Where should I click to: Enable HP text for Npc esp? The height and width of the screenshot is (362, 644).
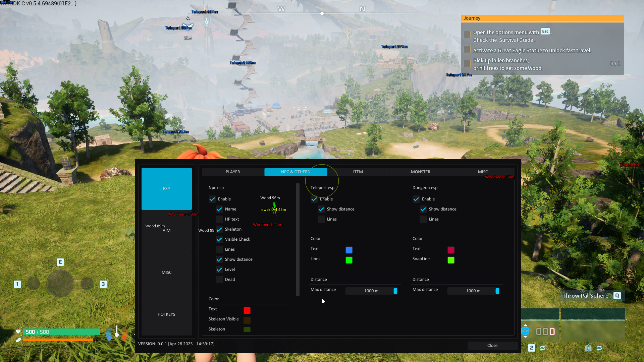tap(219, 219)
